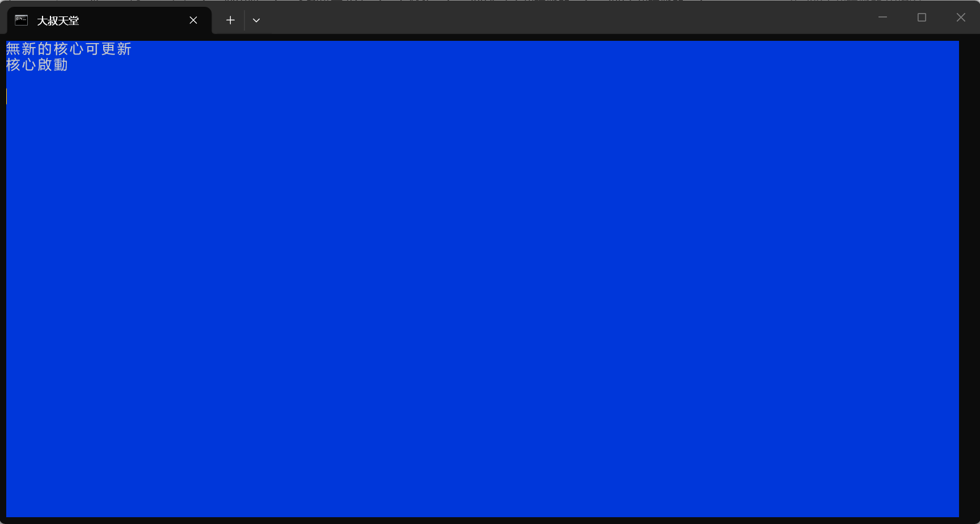Minimize the terminal window

pyautogui.click(x=882, y=17)
